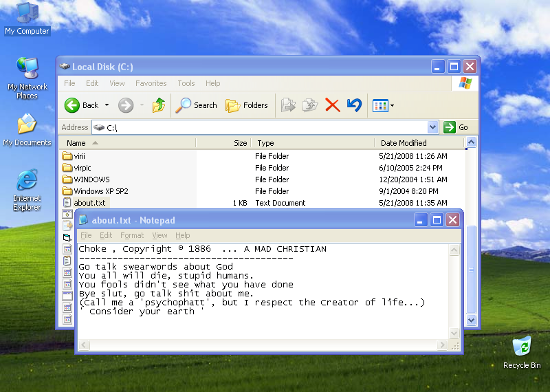Sort by the Type column header
The image size is (550, 392).
coord(313,143)
